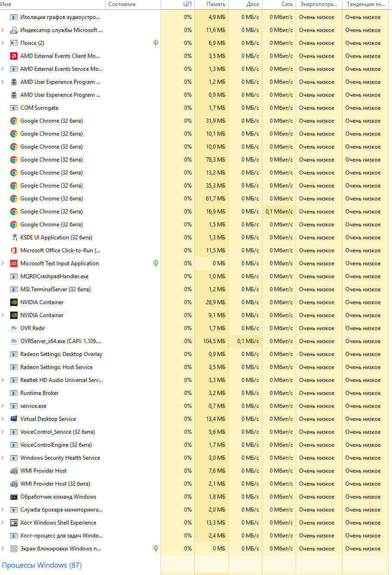Click the Microsoft Text Input Application icon

(x=14, y=263)
